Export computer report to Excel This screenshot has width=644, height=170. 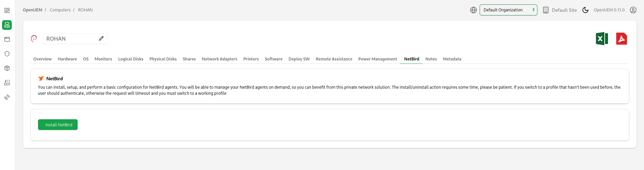(x=602, y=39)
